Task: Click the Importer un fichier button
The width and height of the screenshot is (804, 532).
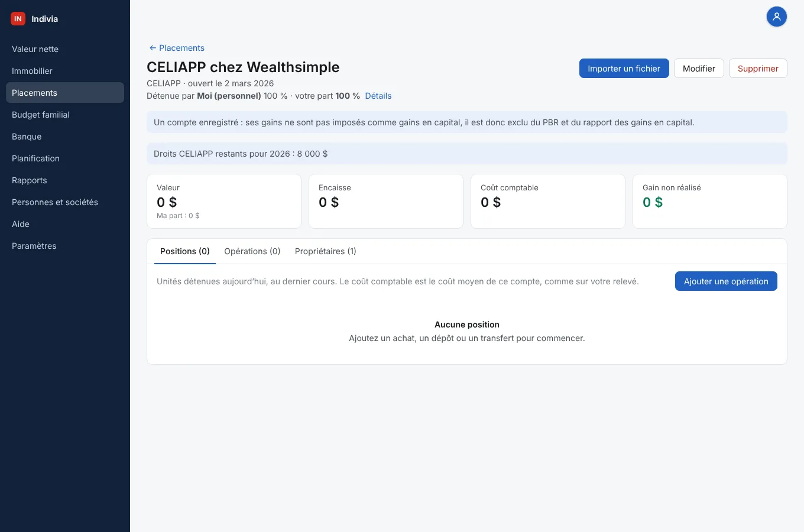Action: point(624,69)
